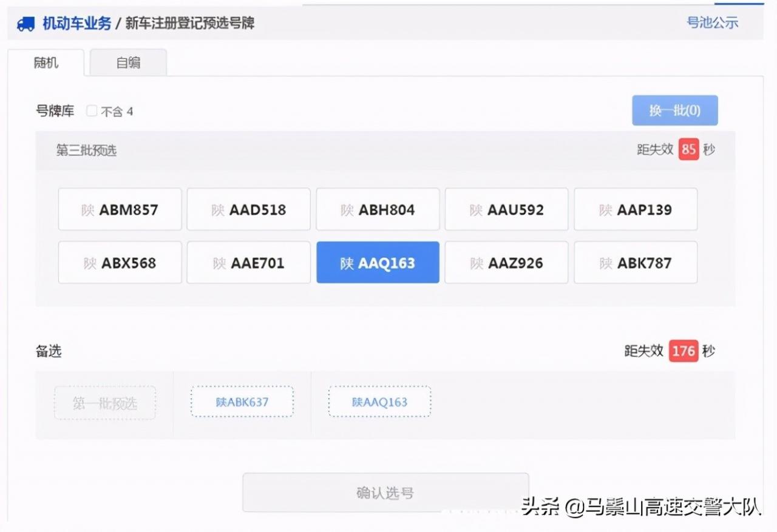Image resolution: width=777 pixels, height=532 pixels.
Task: Select license plate 陕AAU592
Action: pos(507,209)
